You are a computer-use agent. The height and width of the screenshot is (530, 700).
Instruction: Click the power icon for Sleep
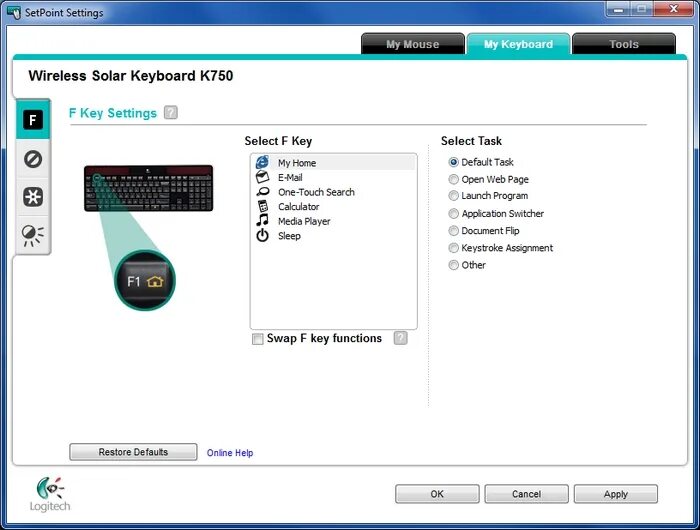pos(262,235)
